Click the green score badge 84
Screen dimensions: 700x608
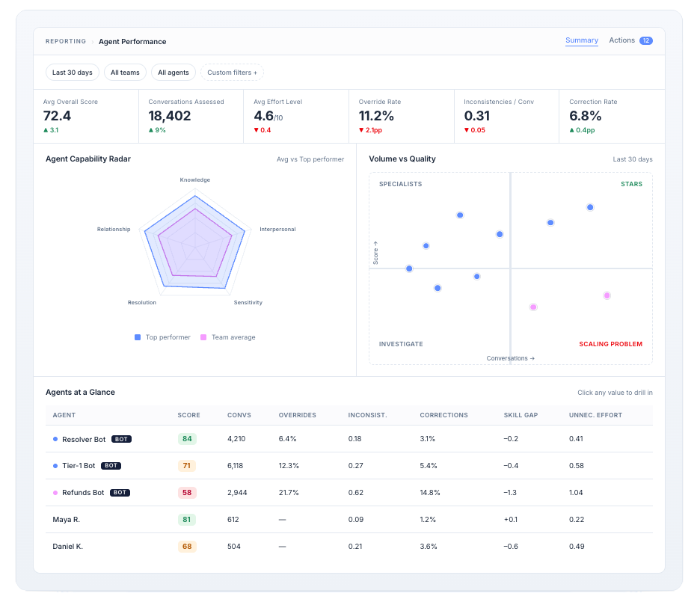pos(187,439)
